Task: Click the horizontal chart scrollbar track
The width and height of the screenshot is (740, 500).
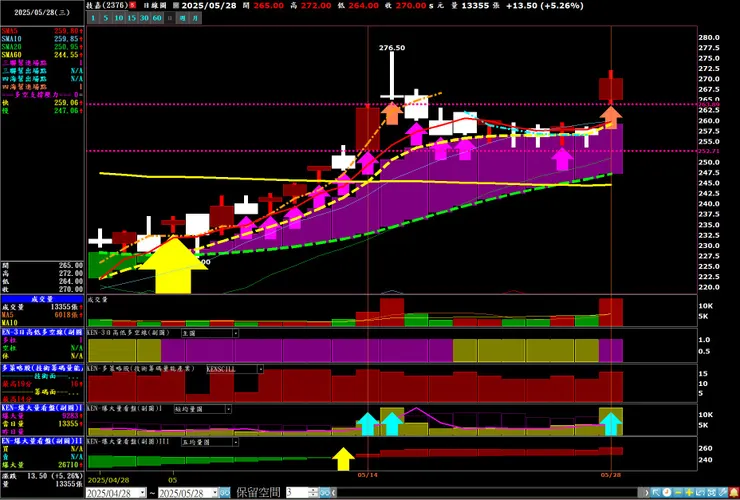Action: point(490,493)
